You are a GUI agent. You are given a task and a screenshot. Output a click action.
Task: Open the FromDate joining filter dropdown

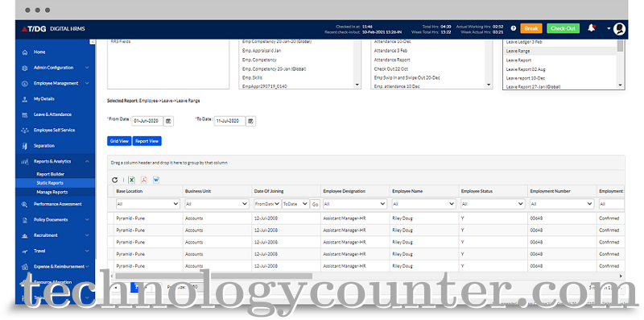click(267, 204)
